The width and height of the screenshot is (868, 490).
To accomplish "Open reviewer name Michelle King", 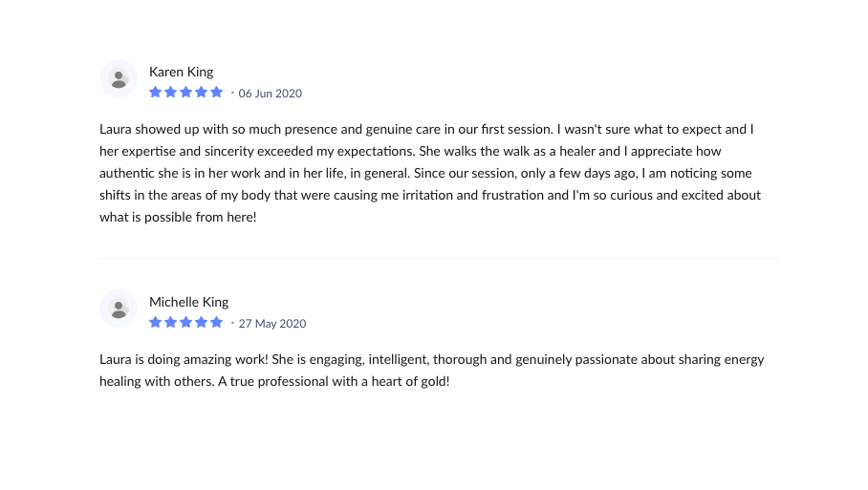I will click(189, 302).
